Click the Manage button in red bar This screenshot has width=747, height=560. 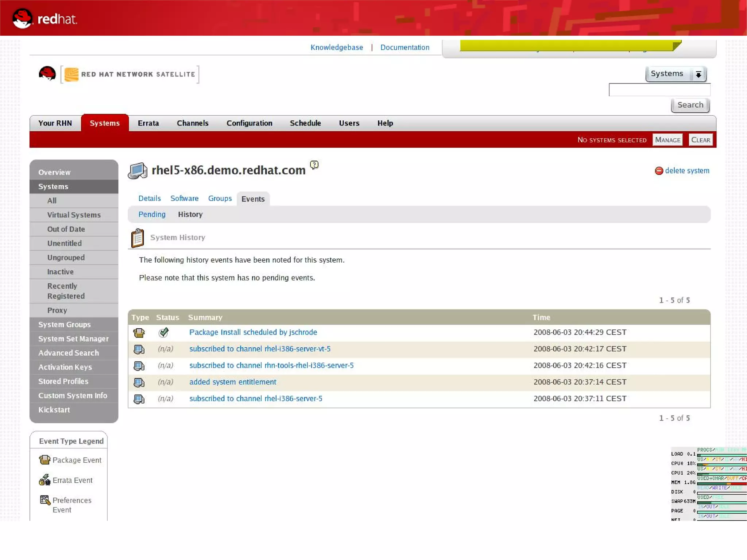click(x=667, y=140)
